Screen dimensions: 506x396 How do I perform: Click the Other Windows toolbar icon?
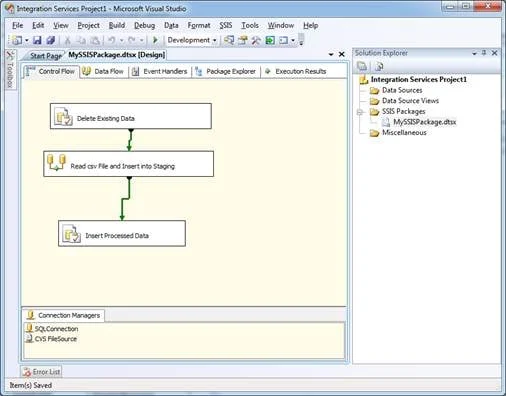pos(283,40)
